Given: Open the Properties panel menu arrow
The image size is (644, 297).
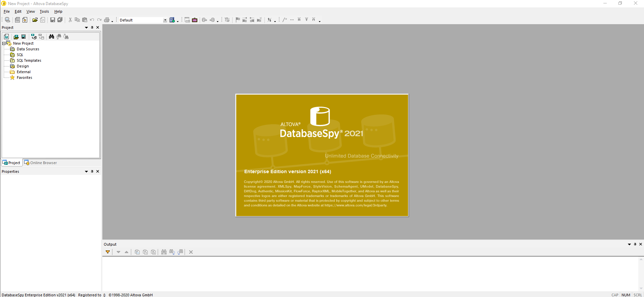Looking at the screenshot, I should click(x=86, y=171).
